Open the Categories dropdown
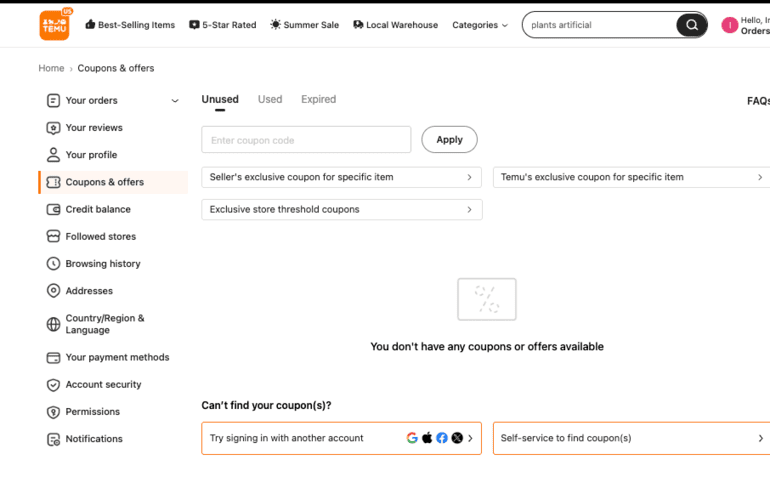Image resolution: width=770 pixels, height=477 pixels. coord(480,25)
